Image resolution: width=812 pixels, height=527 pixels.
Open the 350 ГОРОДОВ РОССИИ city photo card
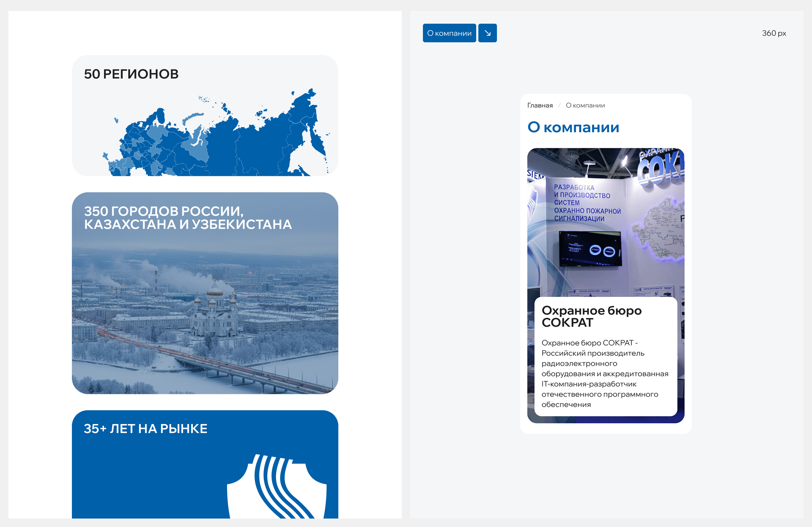[205, 293]
